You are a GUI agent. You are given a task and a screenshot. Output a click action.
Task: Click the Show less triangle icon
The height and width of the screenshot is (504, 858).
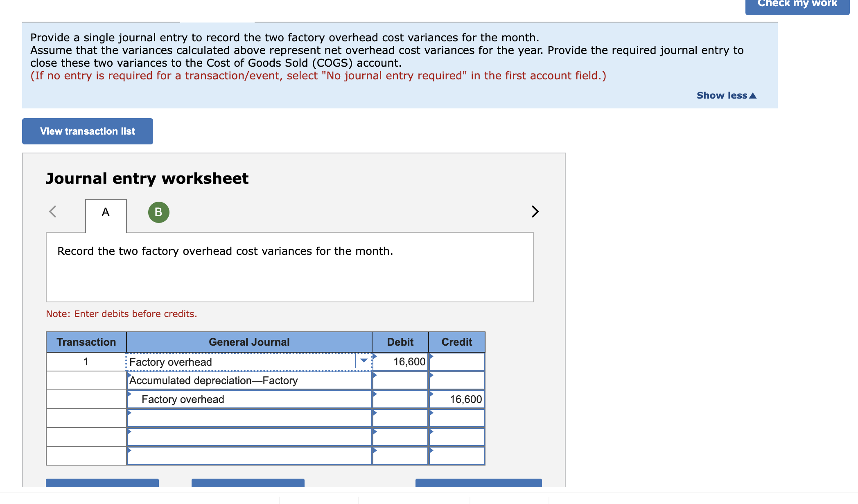click(x=753, y=95)
